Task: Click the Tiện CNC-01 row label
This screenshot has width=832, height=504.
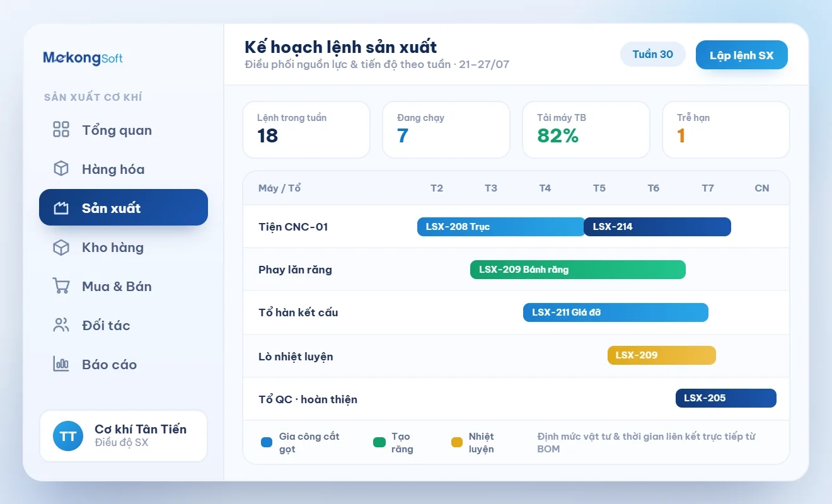Action: coord(293,227)
